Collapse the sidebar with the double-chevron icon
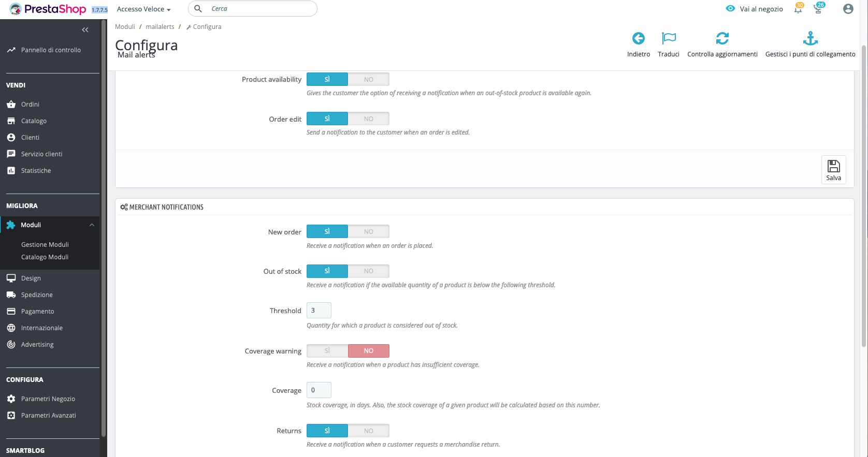868x457 pixels. tap(85, 30)
